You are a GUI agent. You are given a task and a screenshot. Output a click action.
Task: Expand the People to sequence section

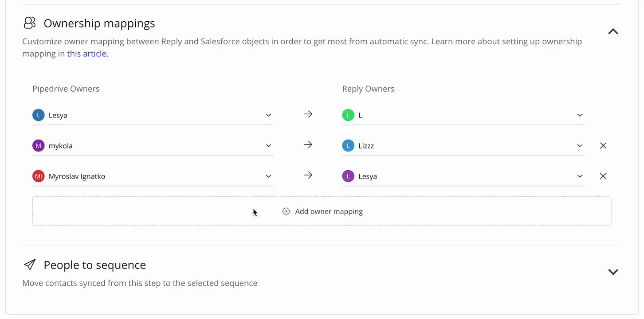(x=613, y=272)
